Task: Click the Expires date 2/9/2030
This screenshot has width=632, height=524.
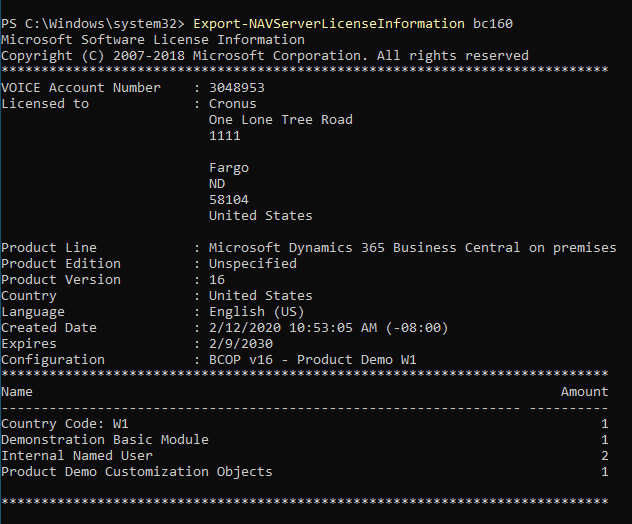Action: (x=241, y=344)
